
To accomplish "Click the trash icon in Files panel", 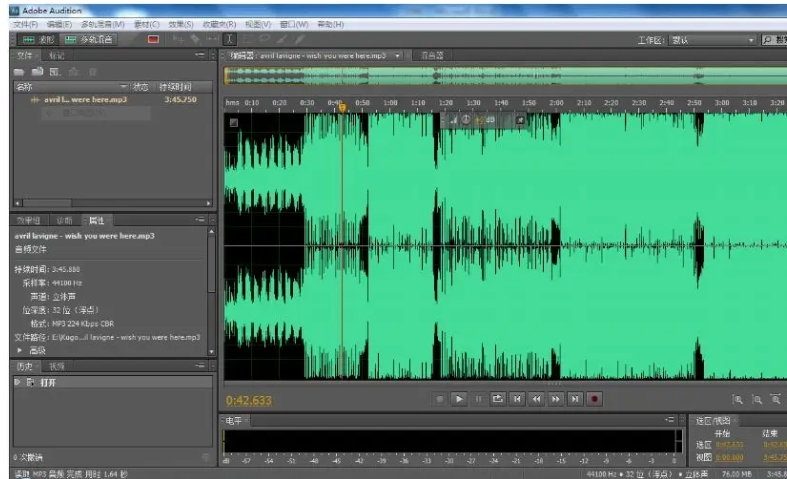I will (92, 72).
